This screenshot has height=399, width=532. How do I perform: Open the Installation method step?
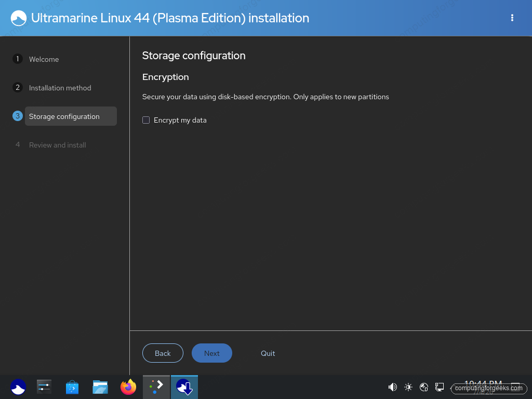pos(60,88)
